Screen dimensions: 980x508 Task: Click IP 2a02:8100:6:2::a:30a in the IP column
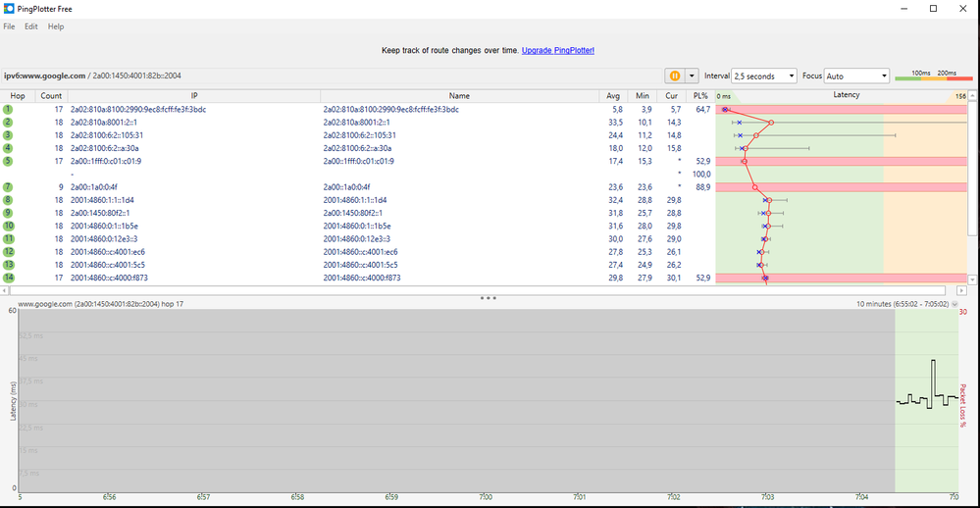[x=104, y=148]
